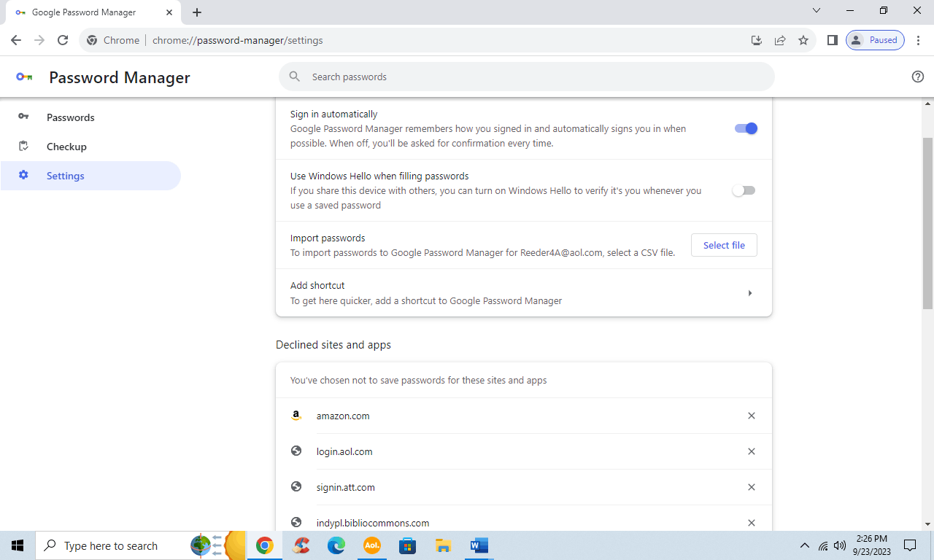The width and height of the screenshot is (934, 560).
Task: Open the side panel icon
Action: [x=832, y=40]
